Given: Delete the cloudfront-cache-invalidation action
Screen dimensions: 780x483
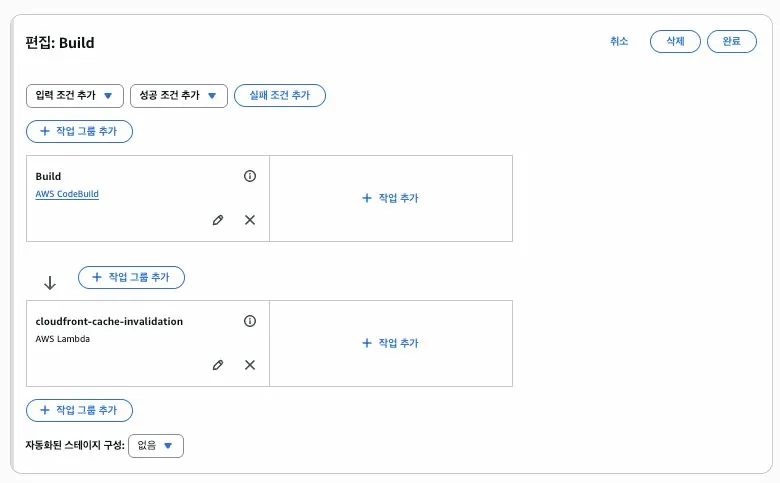Looking at the screenshot, I should (250, 365).
